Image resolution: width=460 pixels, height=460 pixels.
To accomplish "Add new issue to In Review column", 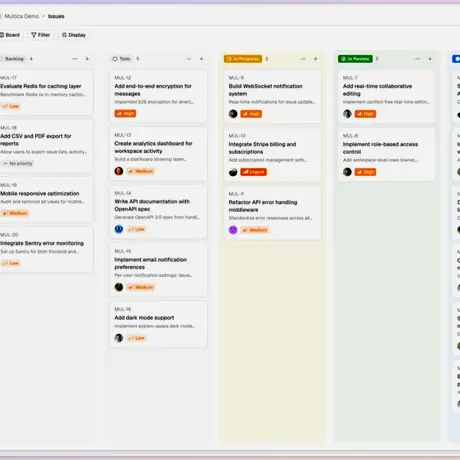I will click(x=430, y=59).
